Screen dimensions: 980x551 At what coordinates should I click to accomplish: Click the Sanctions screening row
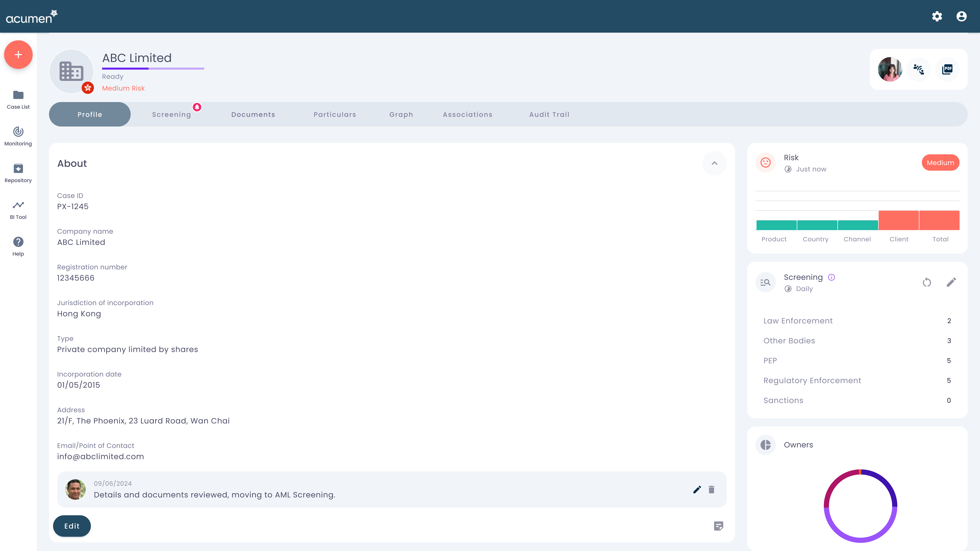857,400
